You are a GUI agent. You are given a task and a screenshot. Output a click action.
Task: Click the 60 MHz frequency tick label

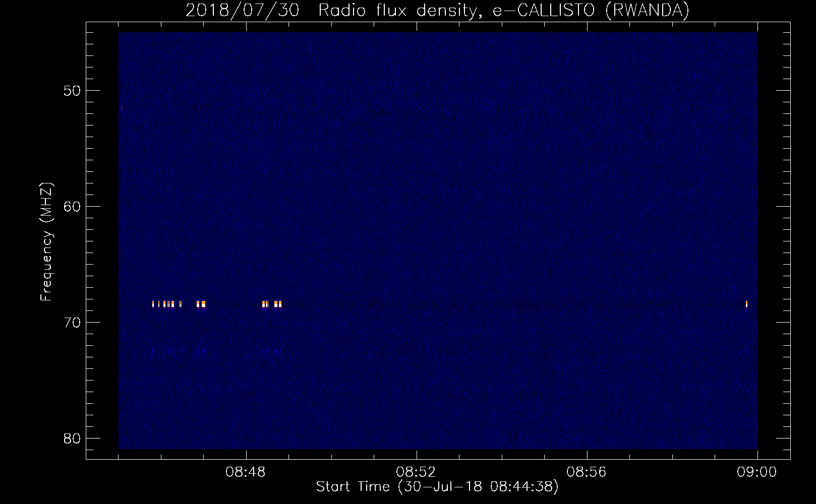[x=72, y=207]
